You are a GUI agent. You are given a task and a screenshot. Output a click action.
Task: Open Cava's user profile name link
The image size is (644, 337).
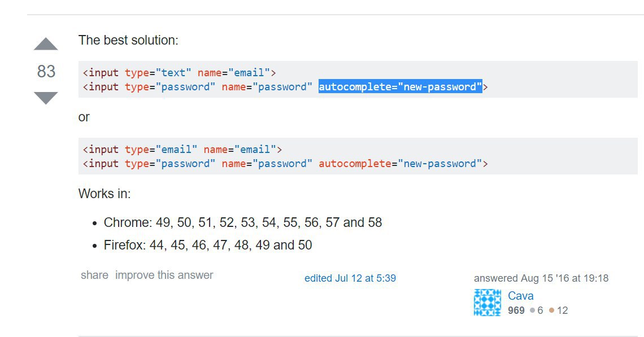click(x=520, y=296)
